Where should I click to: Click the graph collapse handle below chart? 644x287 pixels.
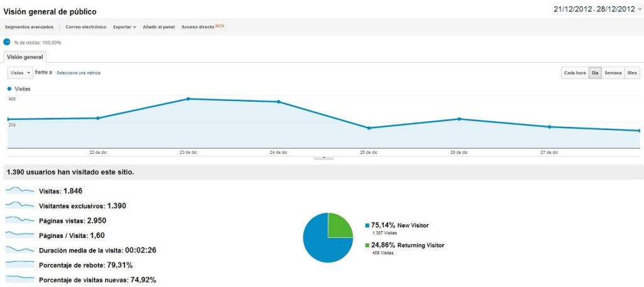click(324, 156)
